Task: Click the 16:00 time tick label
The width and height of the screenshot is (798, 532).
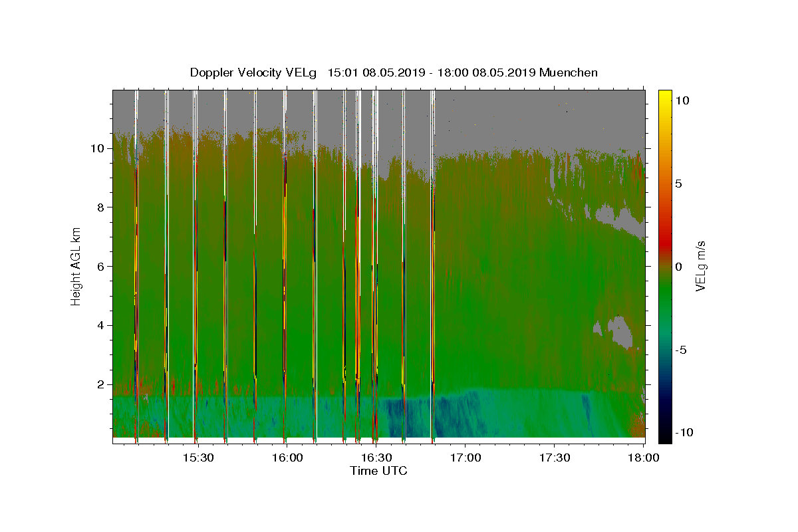Action: pyautogui.click(x=287, y=458)
